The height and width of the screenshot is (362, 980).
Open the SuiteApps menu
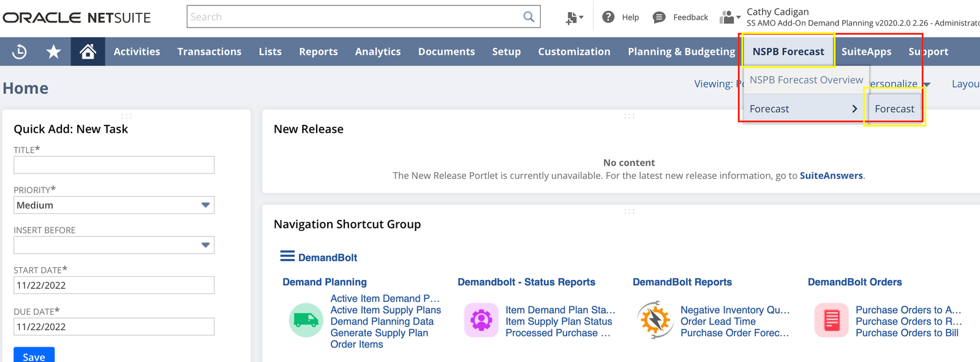866,51
